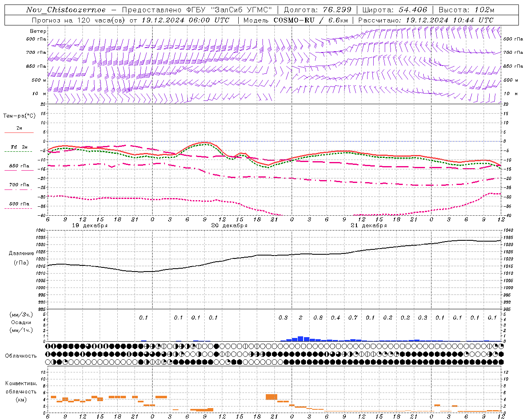Click the 700 гПа temperature legend entry
Screen dimensions: 525x420
19,185
